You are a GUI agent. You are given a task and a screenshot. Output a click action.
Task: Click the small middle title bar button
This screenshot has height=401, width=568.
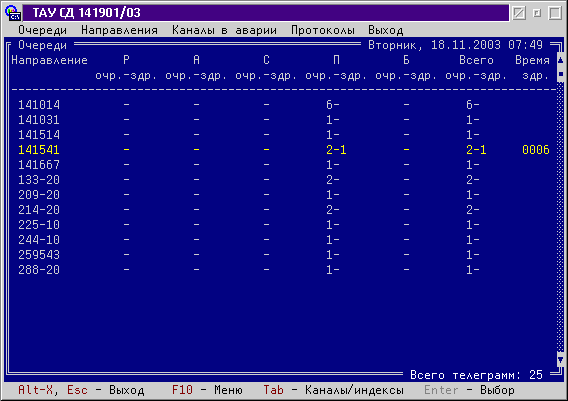537,13
